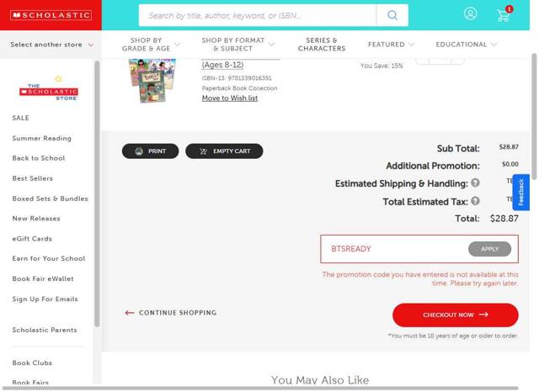Expand Shop by Format & Subject menu

click(x=237, y=45)
